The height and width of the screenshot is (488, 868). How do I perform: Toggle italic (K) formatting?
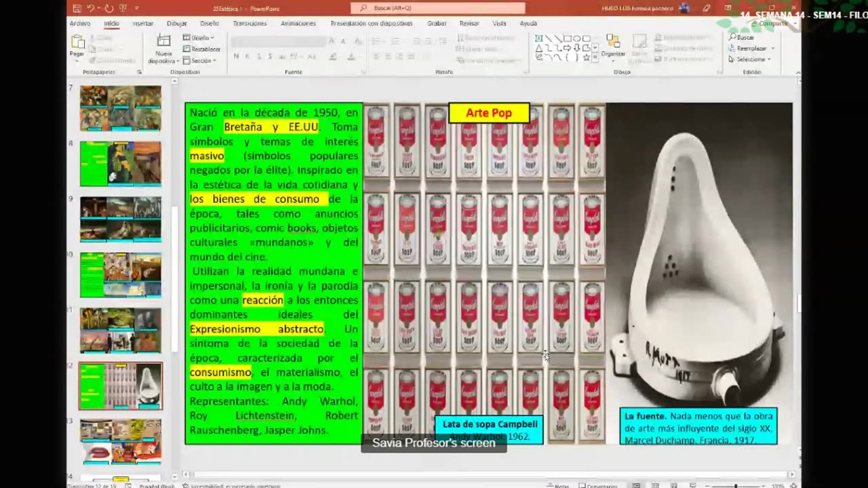(248, 56)
